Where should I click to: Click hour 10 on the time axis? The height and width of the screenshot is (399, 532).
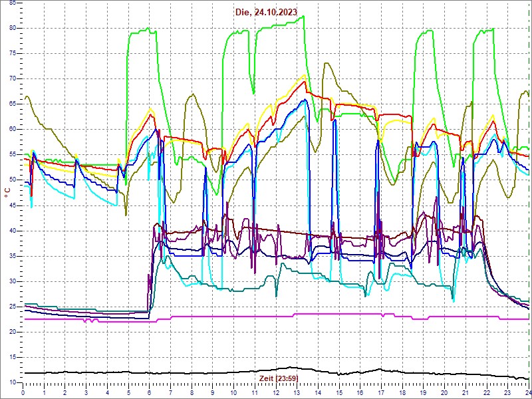(233, 392)
